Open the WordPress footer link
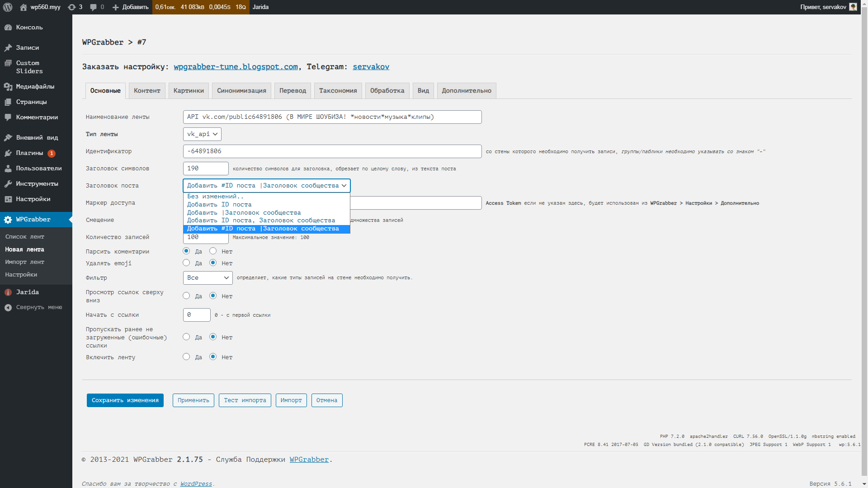This screenshot has width=868, height=488. [x=196, y=484]
